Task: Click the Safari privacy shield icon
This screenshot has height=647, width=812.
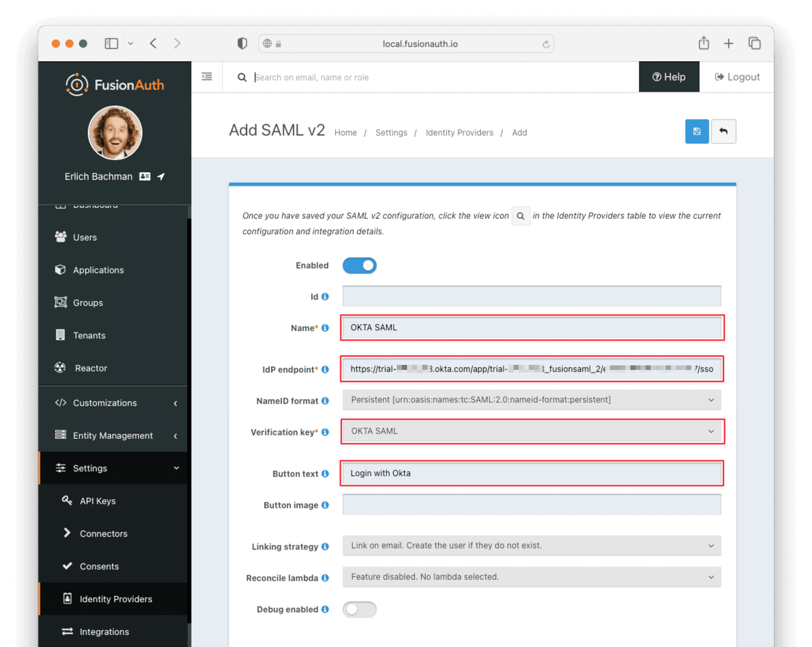Action: (242, 44)
